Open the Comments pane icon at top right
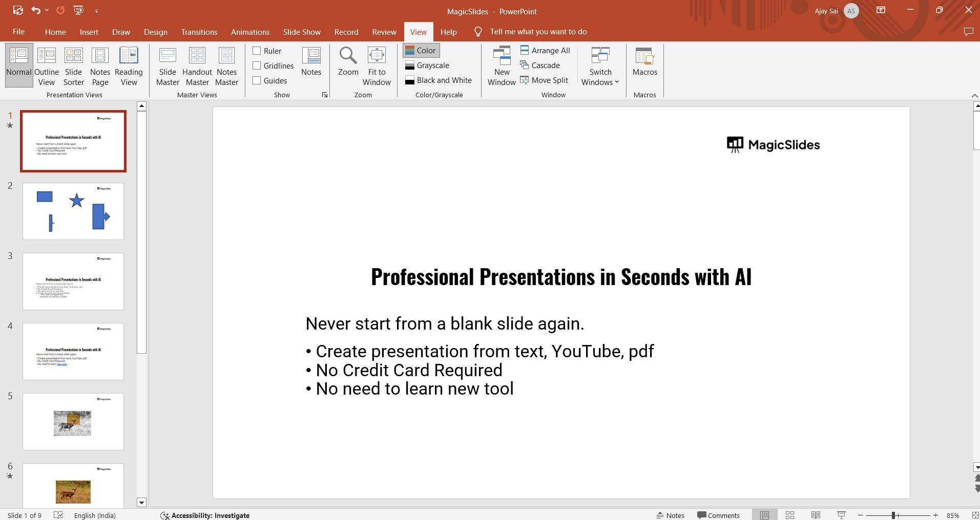This screenshot has height=520, width=980. (x=968, y=32)
